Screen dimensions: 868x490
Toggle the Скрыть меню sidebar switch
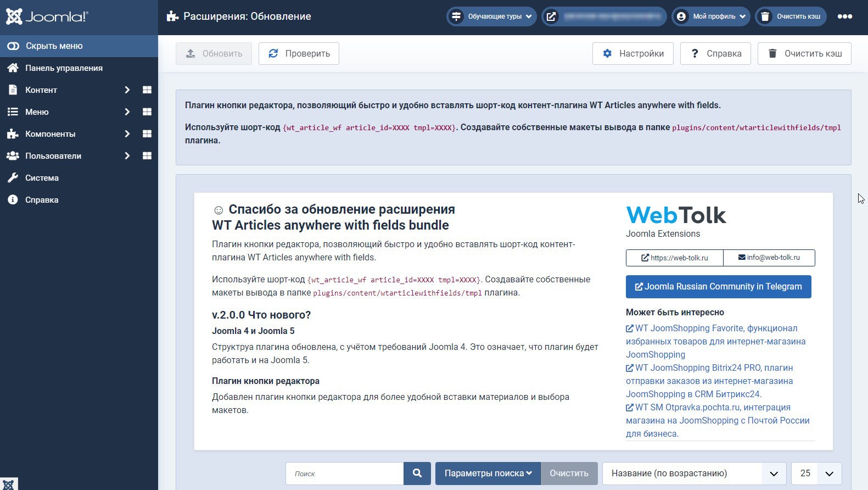click(x=13, y=46)
